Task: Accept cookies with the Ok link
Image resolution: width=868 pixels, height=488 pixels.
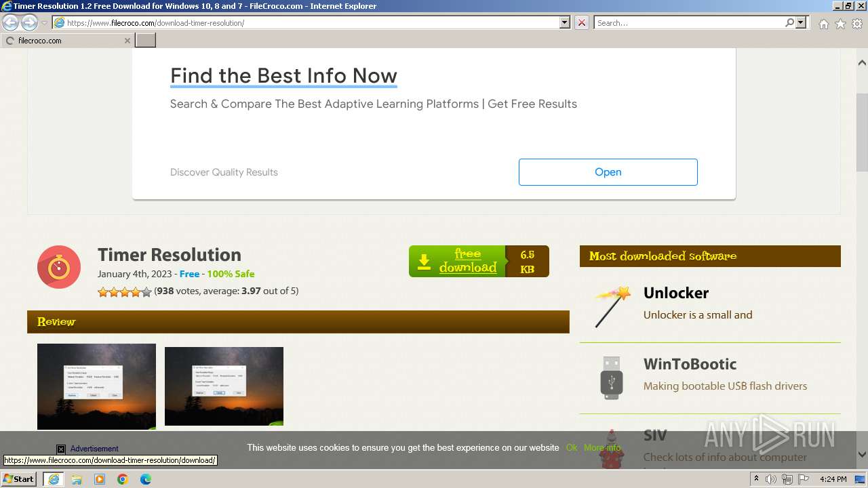Action: click(x=572, y=447)
